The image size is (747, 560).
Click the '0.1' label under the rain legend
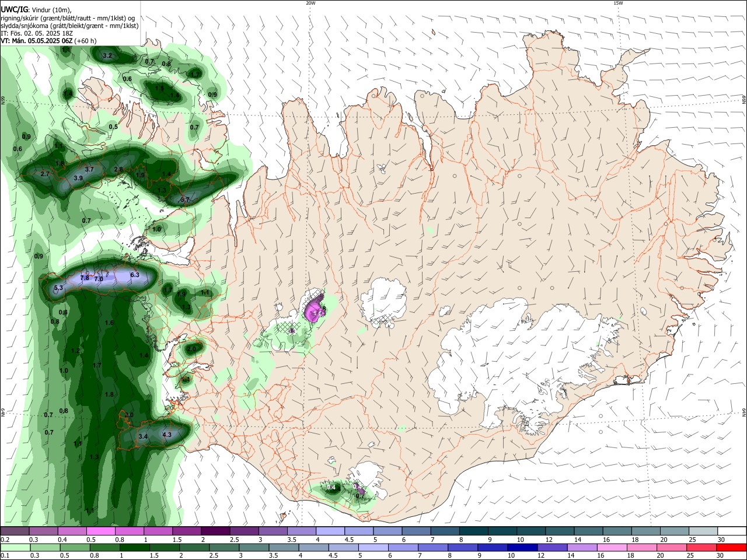(5, 556)
